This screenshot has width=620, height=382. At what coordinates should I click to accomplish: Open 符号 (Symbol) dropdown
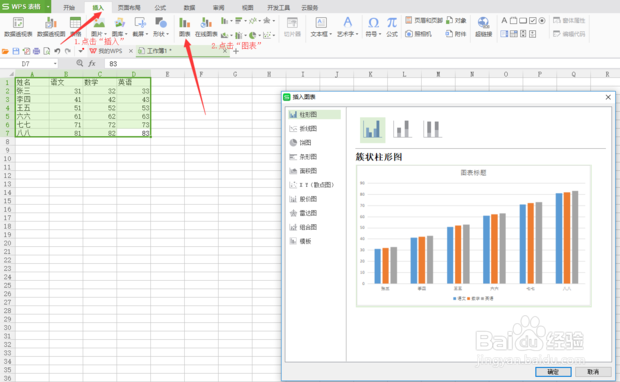click(x=373, y=27)
